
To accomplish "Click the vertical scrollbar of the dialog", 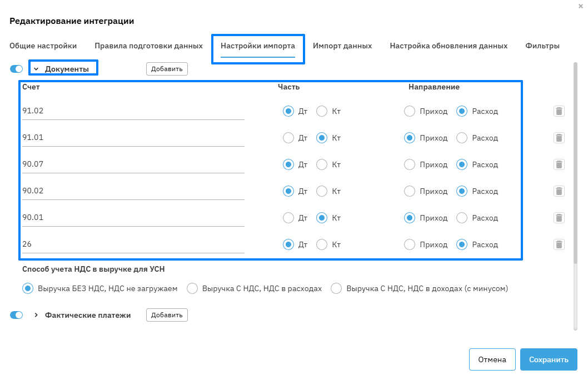I will pos(575,167).
